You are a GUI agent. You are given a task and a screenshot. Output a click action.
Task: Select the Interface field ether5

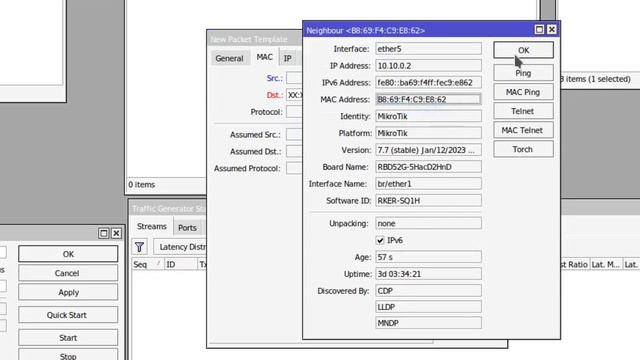point(428,49)
